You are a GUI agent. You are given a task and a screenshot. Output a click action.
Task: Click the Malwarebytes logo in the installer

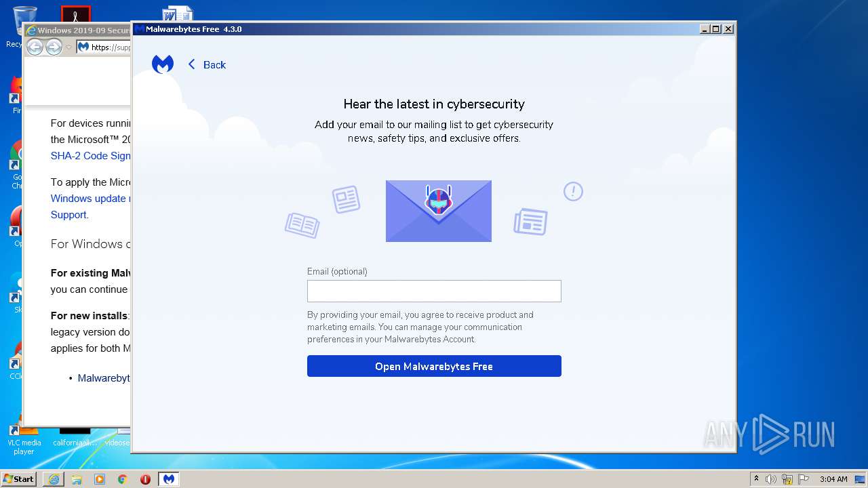(x=163, y=64)
